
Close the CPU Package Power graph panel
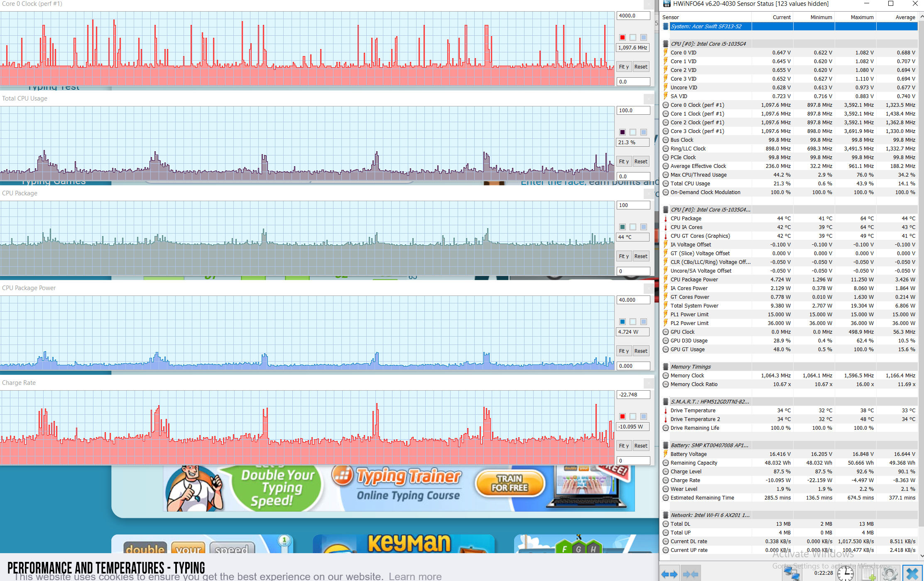(649, 288)
